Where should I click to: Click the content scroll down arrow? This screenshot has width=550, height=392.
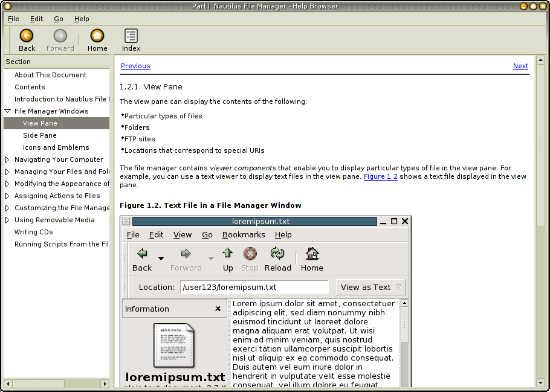(x=540, y=383)
